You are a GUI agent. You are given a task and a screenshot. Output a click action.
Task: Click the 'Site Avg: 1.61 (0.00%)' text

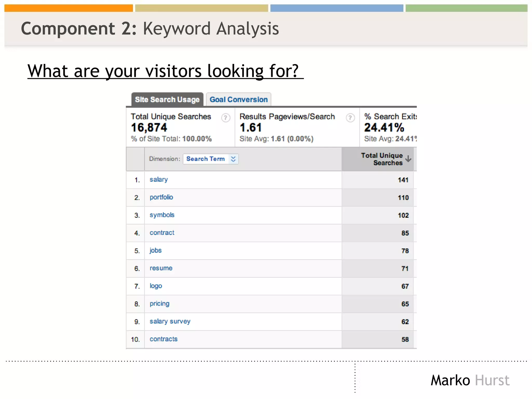click(276, 139)
